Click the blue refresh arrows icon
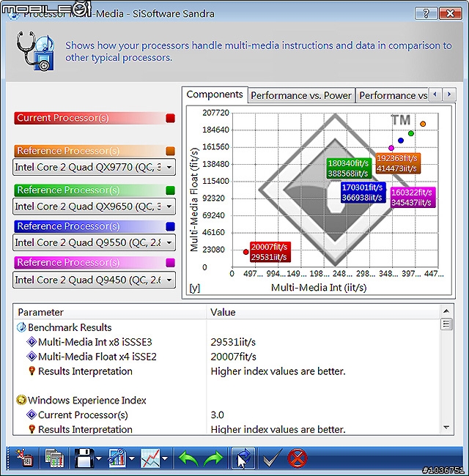Viewport: 469px width, 476px height. (x=243, y=458)
